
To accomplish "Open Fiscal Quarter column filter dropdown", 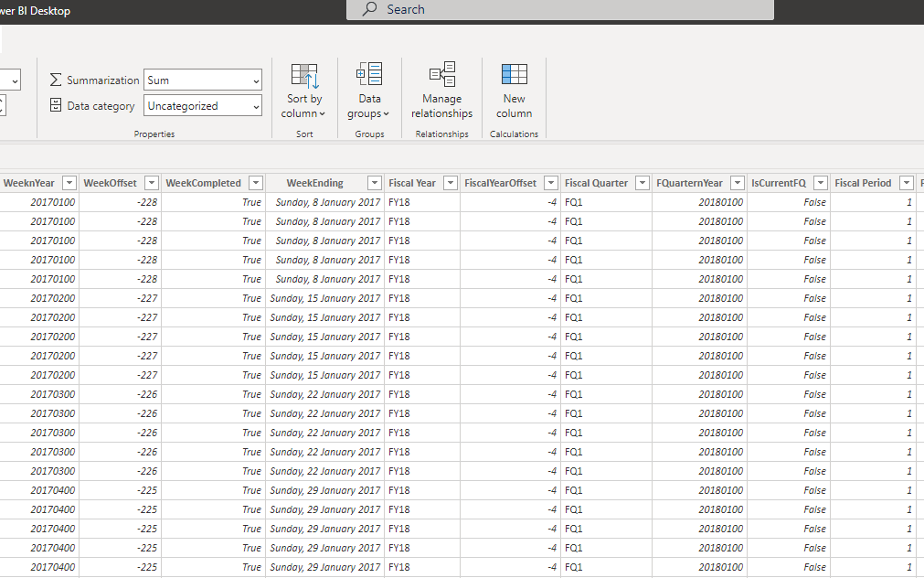I will (643, 183).
